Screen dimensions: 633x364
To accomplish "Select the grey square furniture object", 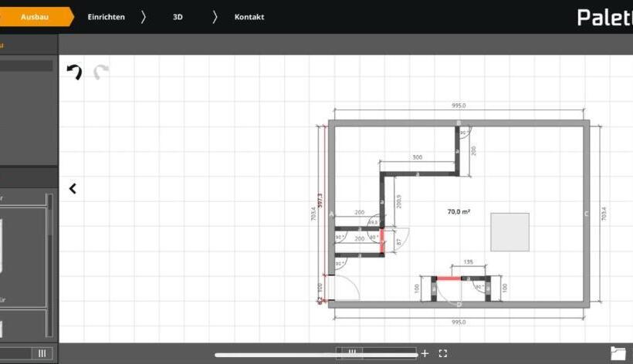I will pyautogui.click(x=509, y=232).
